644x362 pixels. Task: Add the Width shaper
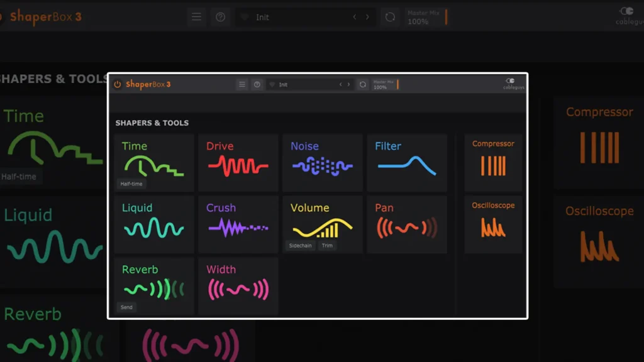tap(238, 286)
